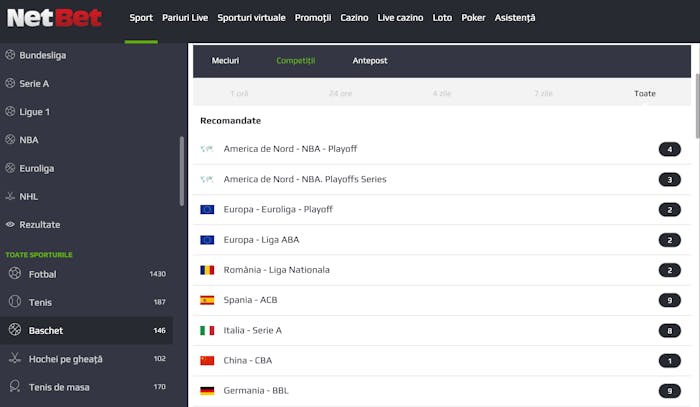Navigate to Cazino
Screen dimensions: 700x407
coord(354,18)
